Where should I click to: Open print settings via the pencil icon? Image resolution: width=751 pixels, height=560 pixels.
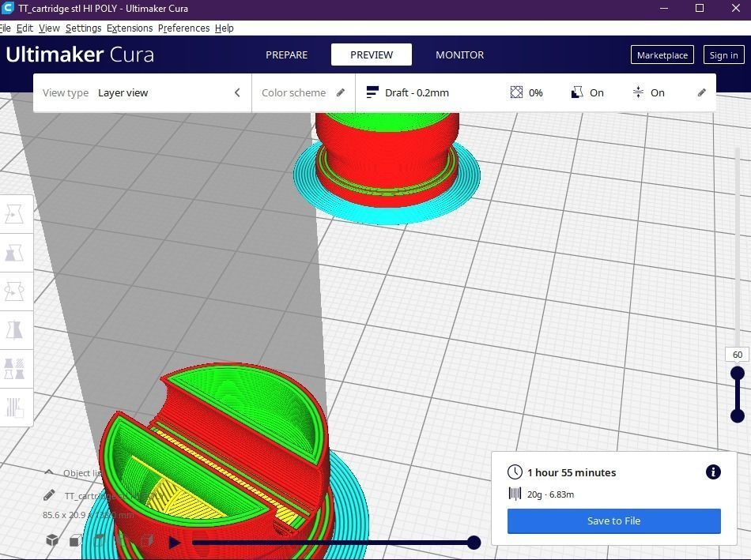click(702, 92)
